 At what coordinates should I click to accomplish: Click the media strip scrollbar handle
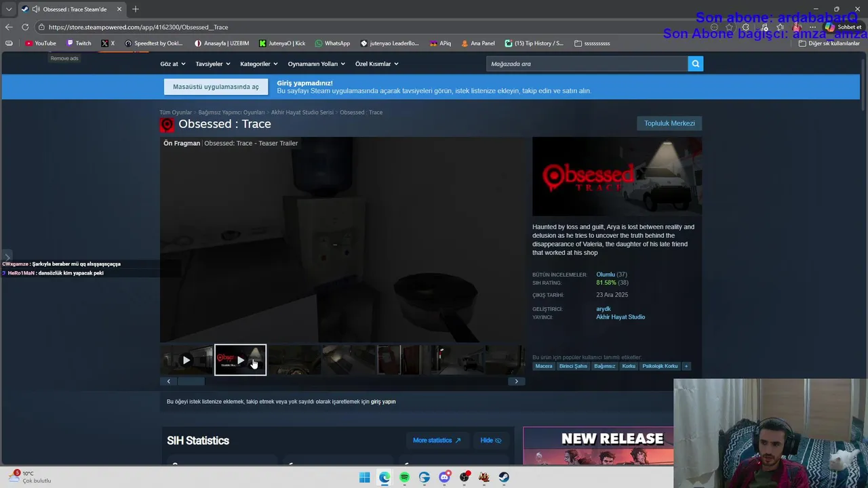click(191, 382)
